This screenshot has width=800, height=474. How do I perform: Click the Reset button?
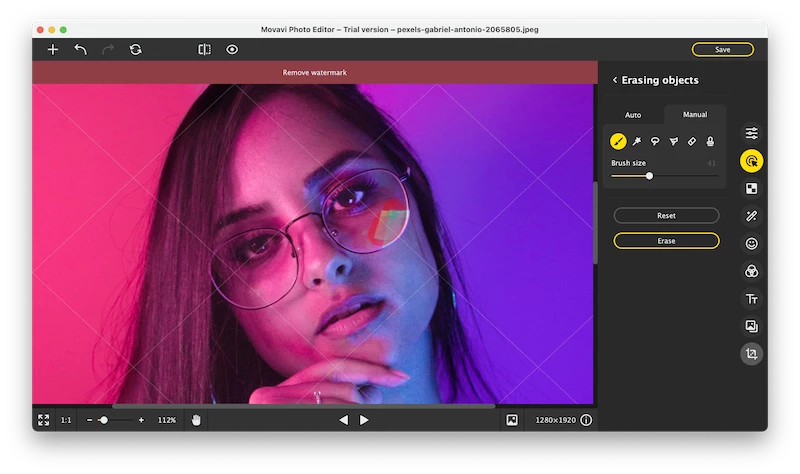pos(666,216)
